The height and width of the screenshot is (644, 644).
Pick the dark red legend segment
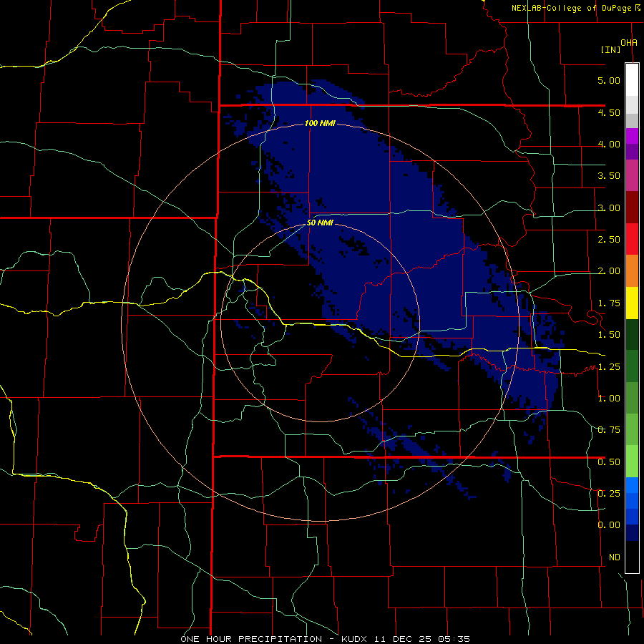(x=632, y=208)
